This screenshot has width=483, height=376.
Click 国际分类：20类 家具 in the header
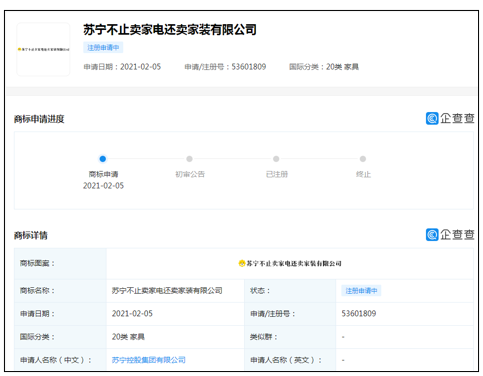click(x=324, y=67)
